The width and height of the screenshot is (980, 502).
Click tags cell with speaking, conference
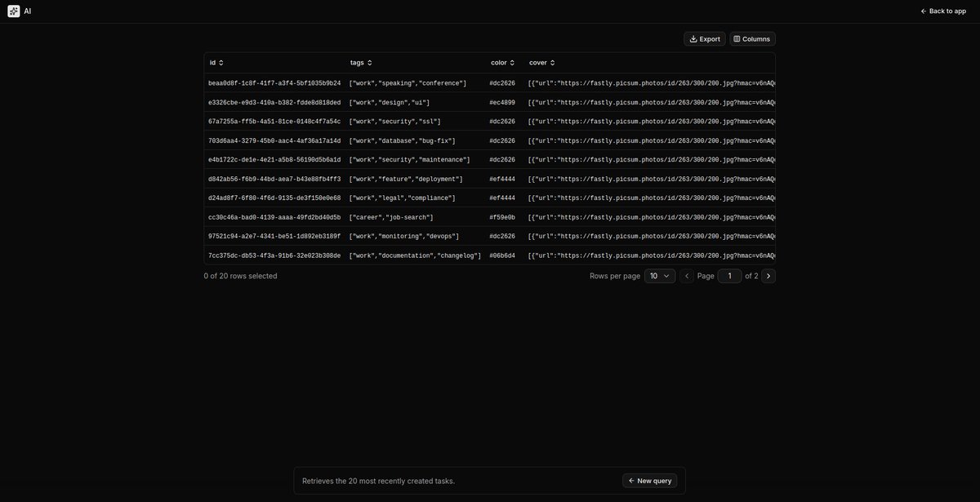coord(408,83)
